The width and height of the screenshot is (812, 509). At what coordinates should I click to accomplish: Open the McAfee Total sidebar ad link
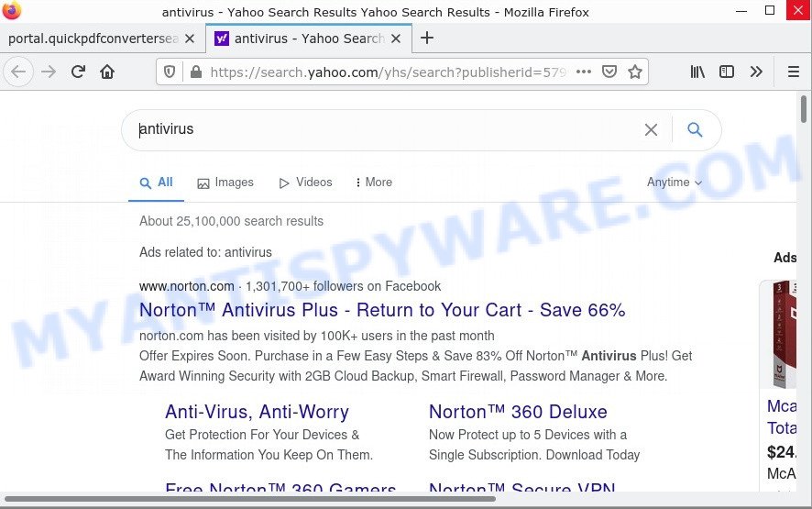(782, 416)
